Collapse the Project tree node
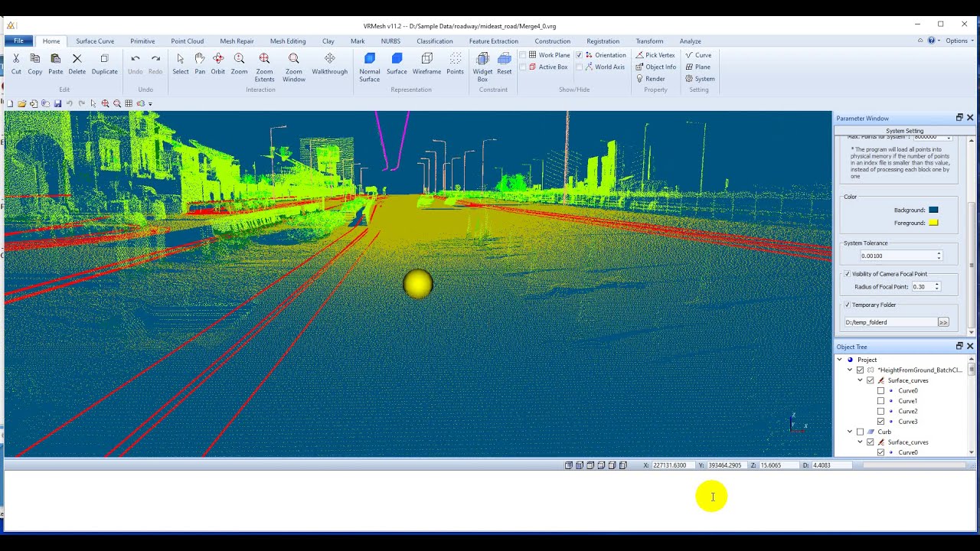The width and height of the screenshot is (980, 551). pos(839,360)
